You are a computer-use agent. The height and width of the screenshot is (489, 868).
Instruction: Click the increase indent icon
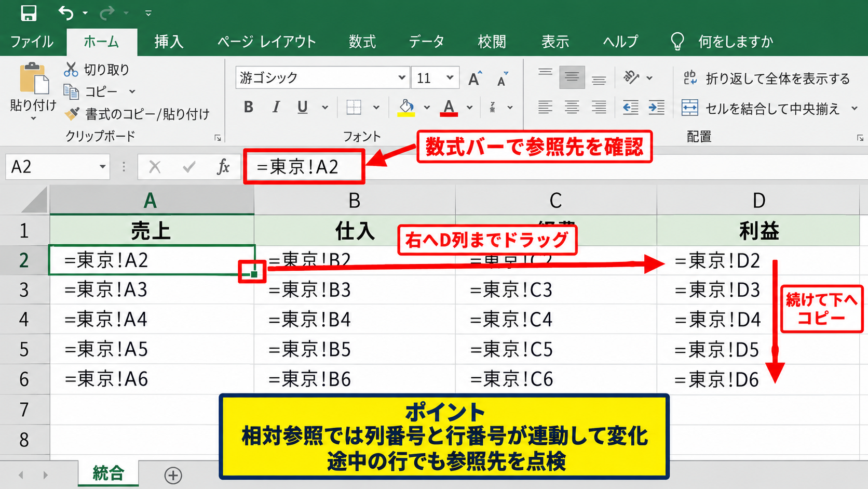point(657,107)
